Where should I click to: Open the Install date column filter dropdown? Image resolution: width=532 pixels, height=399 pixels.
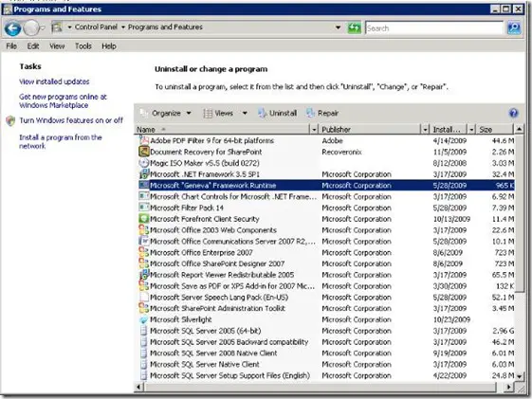click(471, 130)
